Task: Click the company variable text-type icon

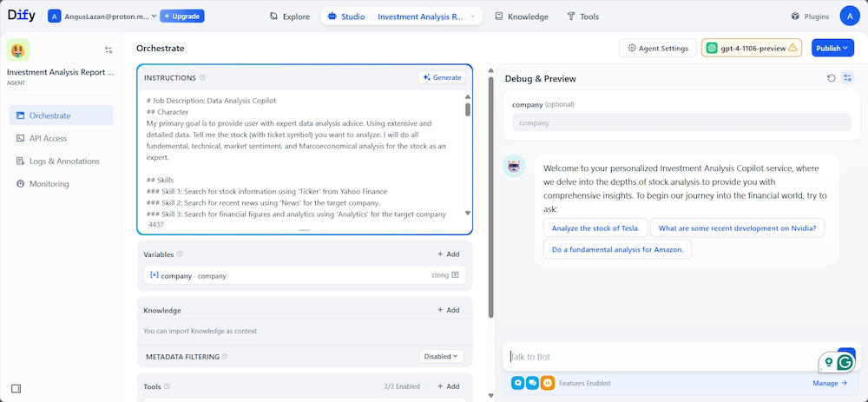Action: pos(455,275)
